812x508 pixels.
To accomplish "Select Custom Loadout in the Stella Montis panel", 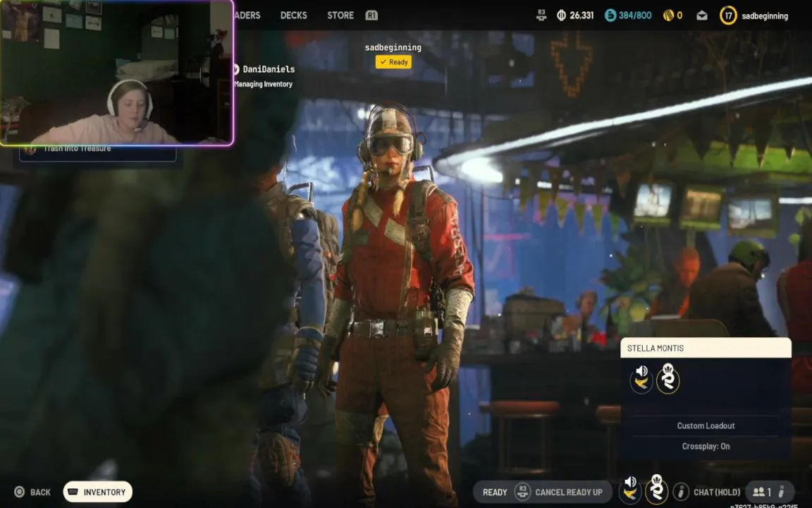I will tap(706, 425).
